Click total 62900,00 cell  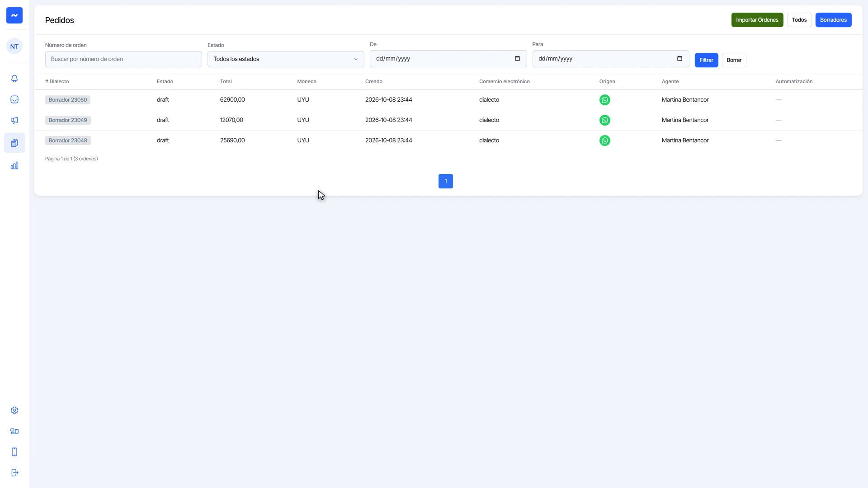232,100
